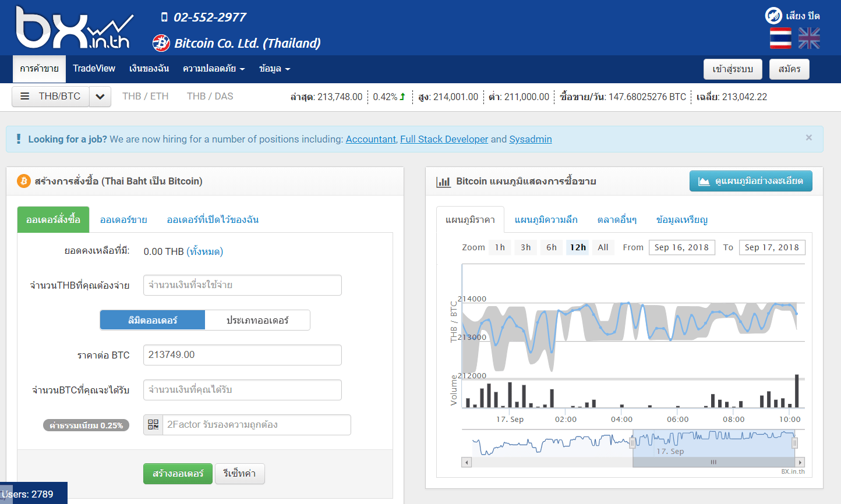Open the ข้อมูลเหรียญ coin info tab
This screenshot has height=504, width=841.
pyautogui.click(x=681, y=219)
